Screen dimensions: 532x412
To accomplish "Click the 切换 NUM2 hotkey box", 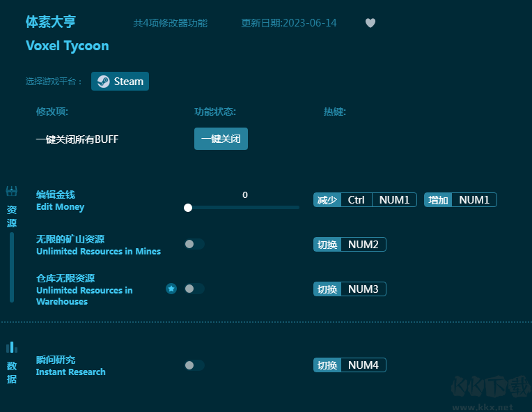I will [x=350, y=245].
